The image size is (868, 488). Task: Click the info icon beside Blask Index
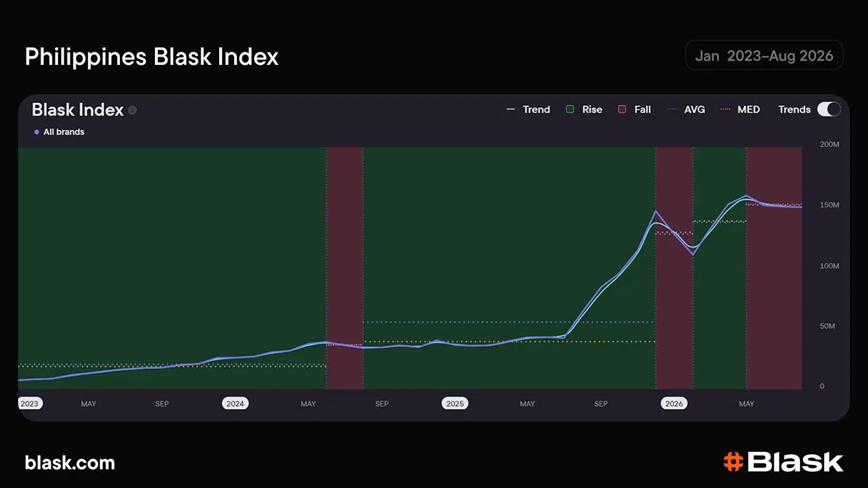point(132,110)
